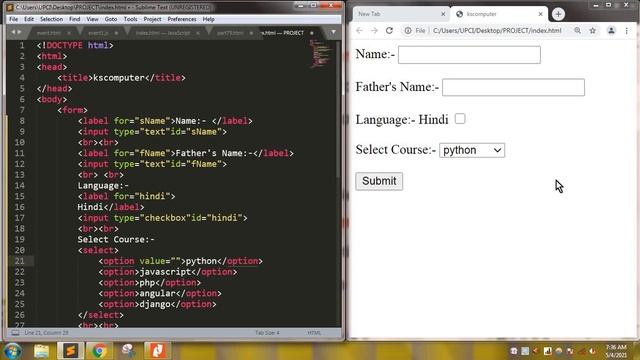Close the kscomputer browser tab
The width and height of the screenshot is (640, 360).
(x=540, y=14)
